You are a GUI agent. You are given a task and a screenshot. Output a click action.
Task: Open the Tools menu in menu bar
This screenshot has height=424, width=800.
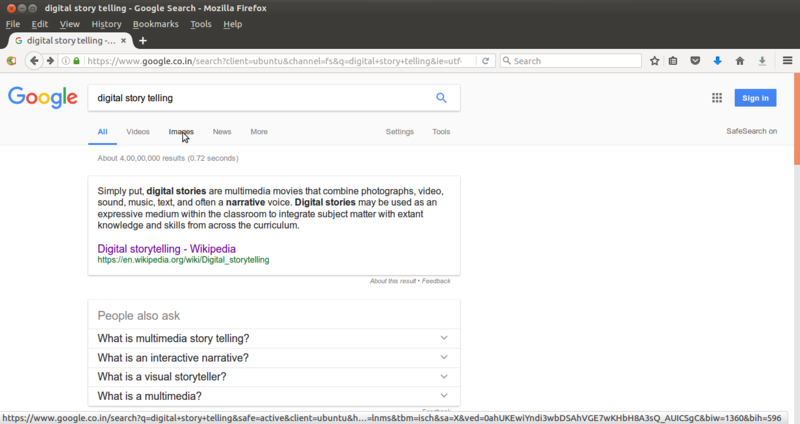click(x=201, y=24)
